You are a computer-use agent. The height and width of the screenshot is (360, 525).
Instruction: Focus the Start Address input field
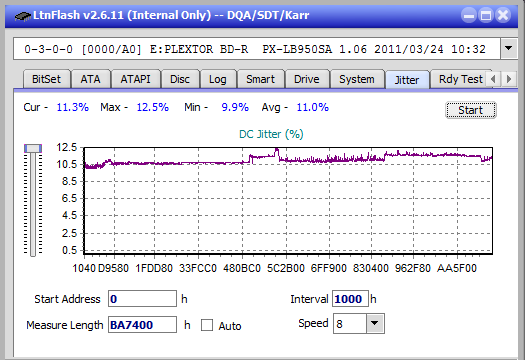pyautogui.click(x=142, y=299)
